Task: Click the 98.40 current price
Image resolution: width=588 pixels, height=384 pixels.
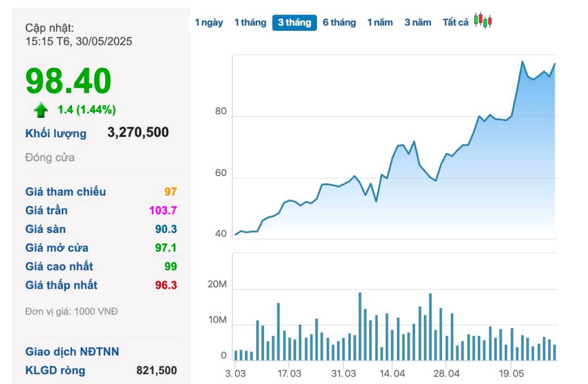Action: (69, 81)
